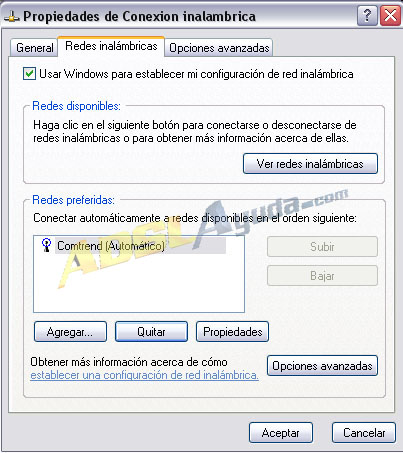Dismiss the dialog with Cancelar

point(364,433)
